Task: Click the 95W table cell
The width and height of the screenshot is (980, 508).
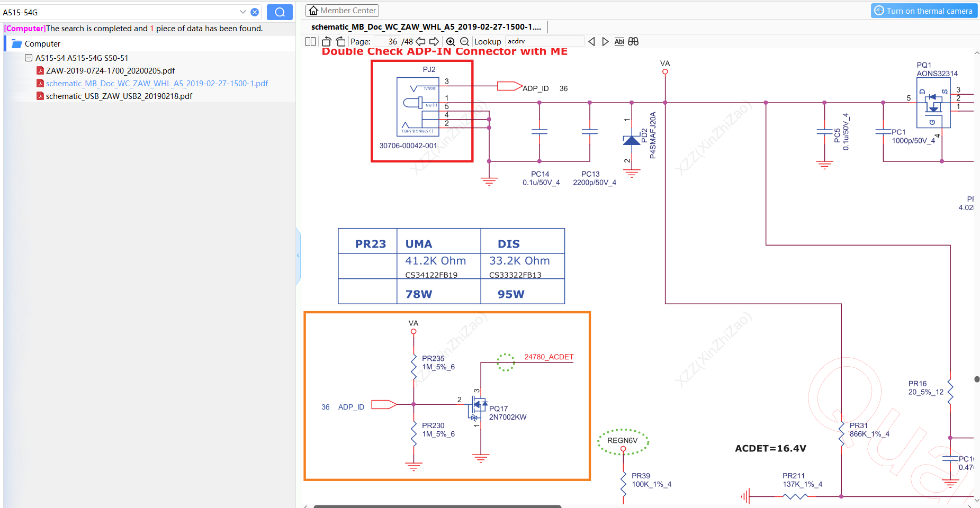Action: coord(511,294)
